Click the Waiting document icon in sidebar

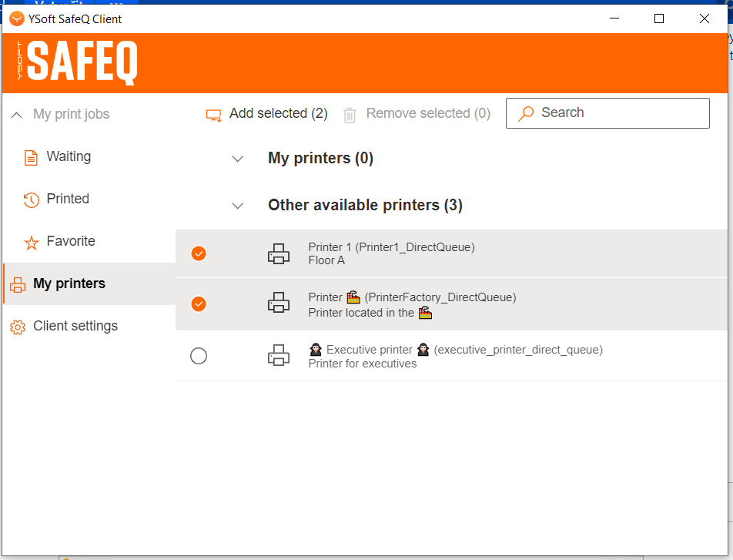pos(31,157)
